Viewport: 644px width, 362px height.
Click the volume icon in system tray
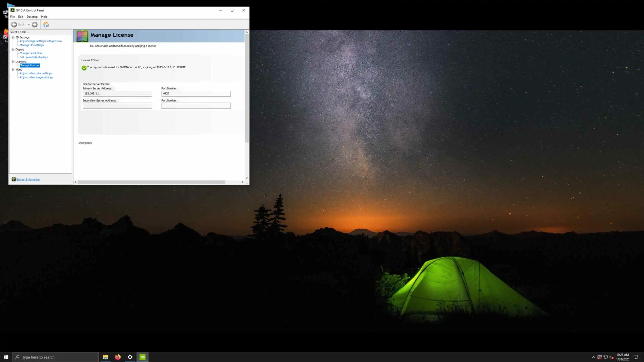(611, 357)
